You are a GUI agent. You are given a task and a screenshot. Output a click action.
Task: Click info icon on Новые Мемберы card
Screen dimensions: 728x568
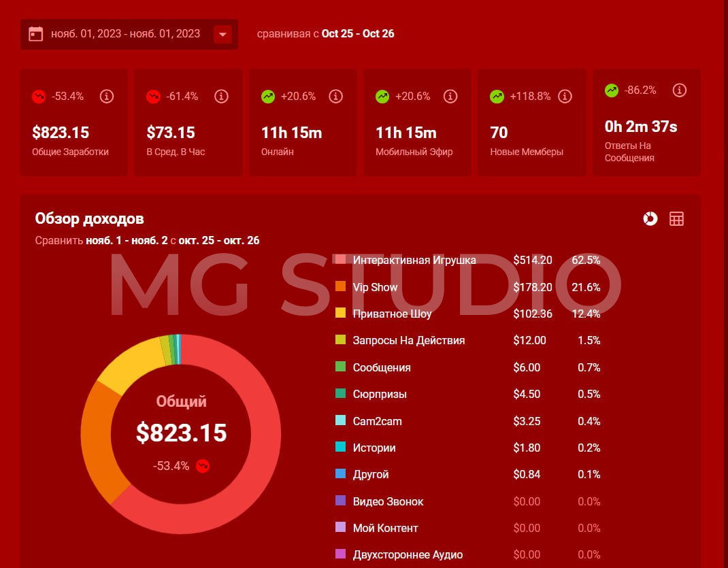coord(564,97)
